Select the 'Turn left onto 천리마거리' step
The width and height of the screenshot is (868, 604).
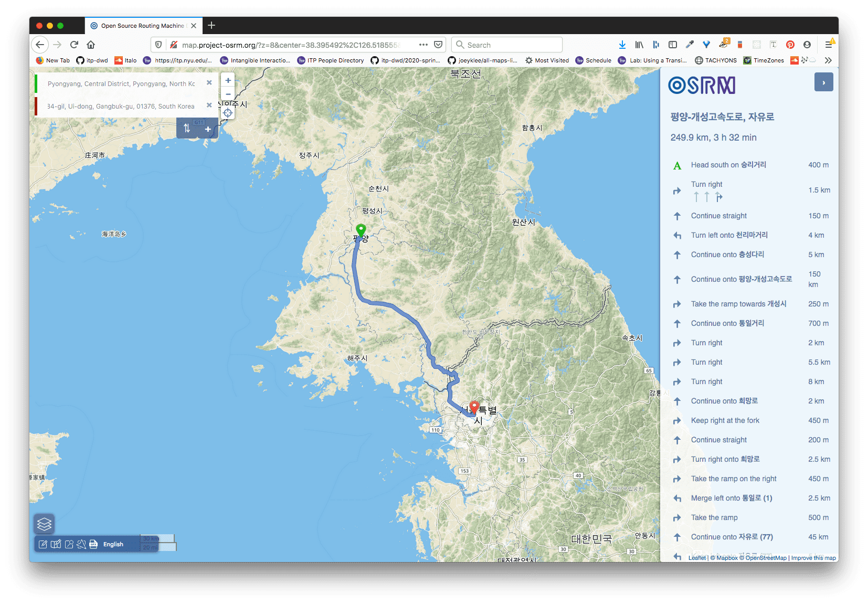click(x=729, y=235)
